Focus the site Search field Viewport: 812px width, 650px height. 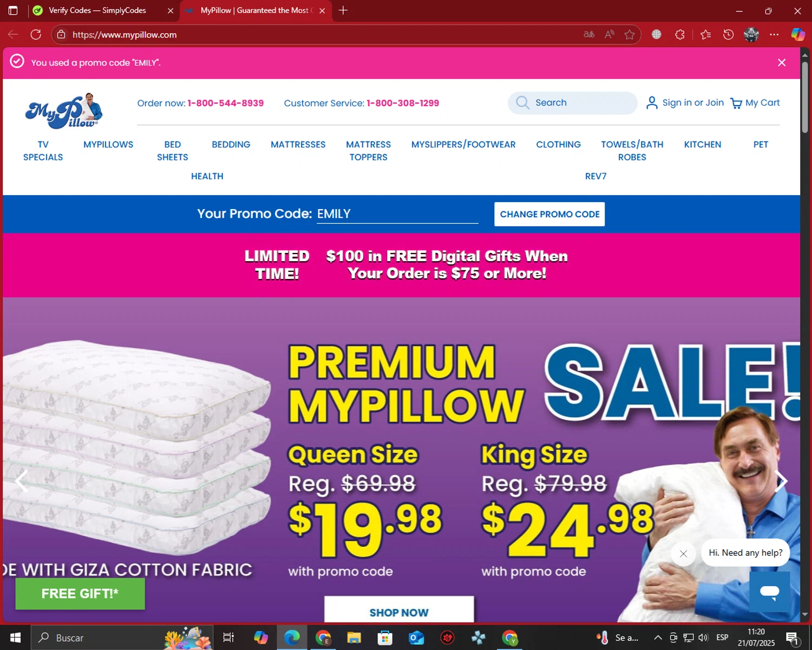[573, 103]
